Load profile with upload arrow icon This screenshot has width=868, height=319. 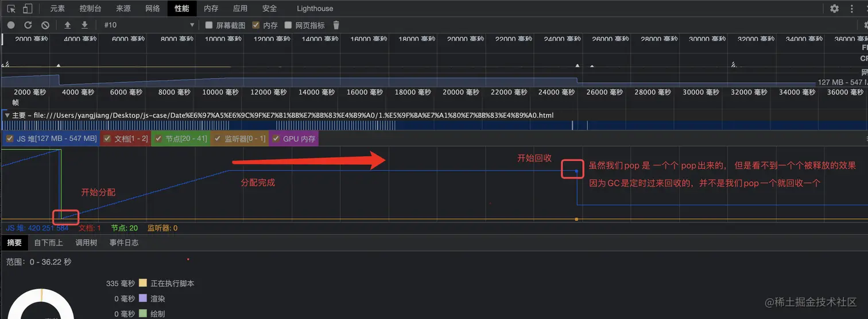point(68,25)
